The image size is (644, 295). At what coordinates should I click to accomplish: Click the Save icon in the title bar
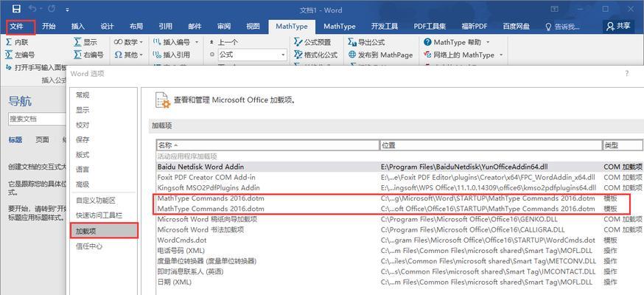[16, 9]
